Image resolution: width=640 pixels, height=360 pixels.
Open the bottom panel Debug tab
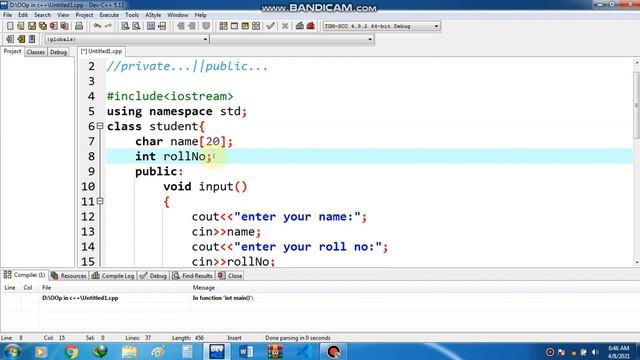coord(153,276)
